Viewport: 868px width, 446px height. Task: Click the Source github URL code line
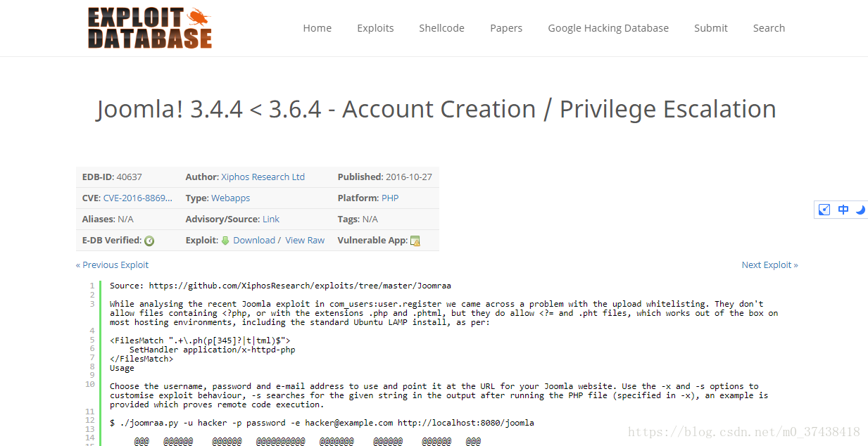[280, 286]
